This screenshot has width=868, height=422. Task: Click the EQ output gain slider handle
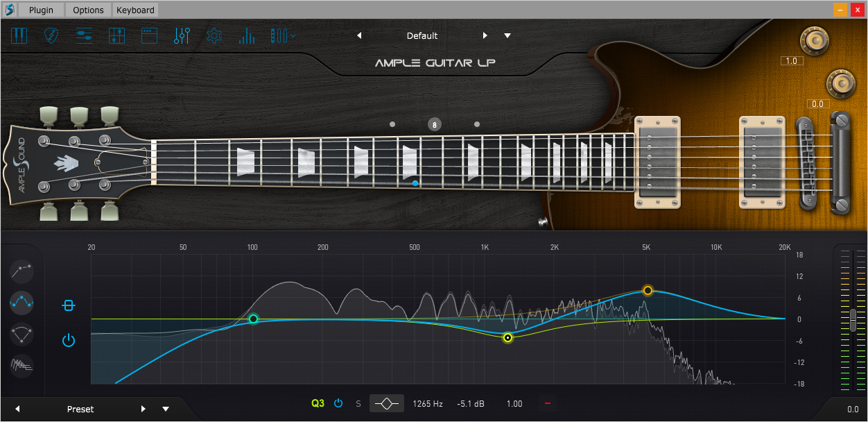click(853, 320)
